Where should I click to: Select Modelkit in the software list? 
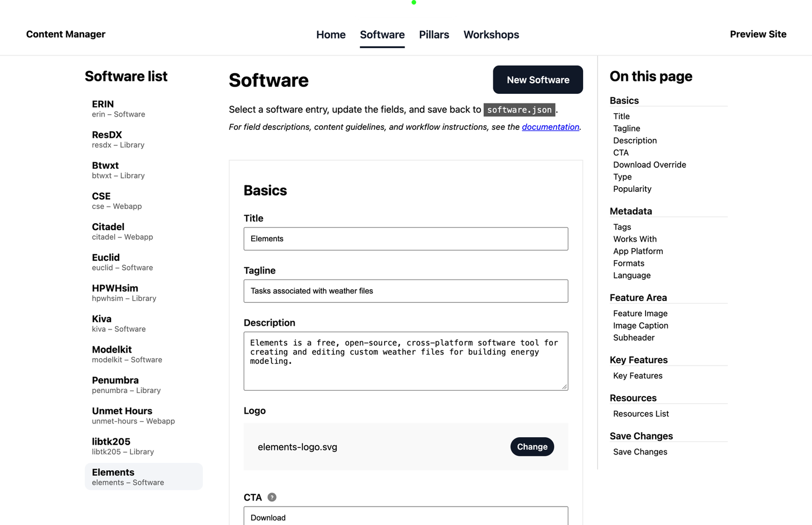(144, 354)
